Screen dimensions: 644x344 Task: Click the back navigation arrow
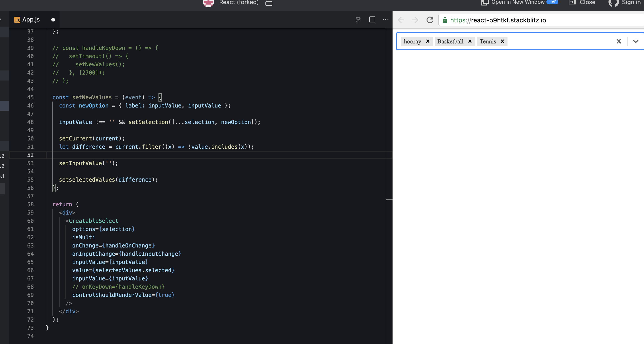401,20
